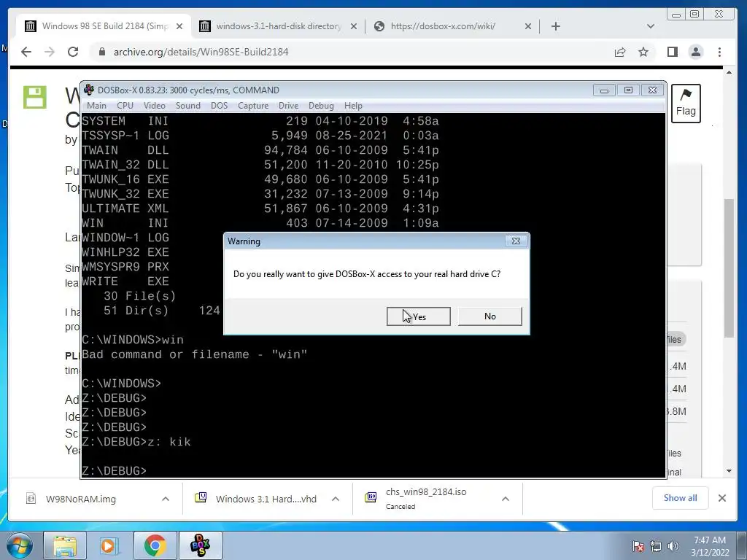Open the Main menu in DOSBox-X
This screenshot has height=560, width=747.
(x=96, y=106)
